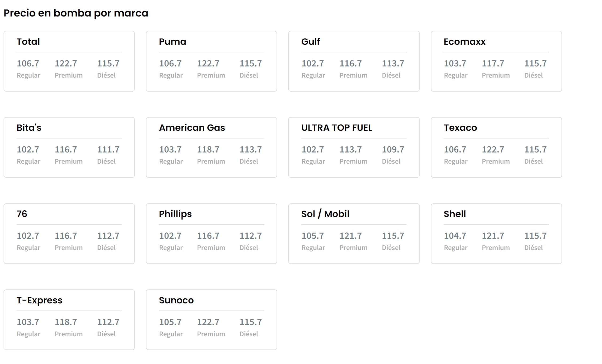Click the Shell brand title
The image size is (602, 364).
[455, 214]
